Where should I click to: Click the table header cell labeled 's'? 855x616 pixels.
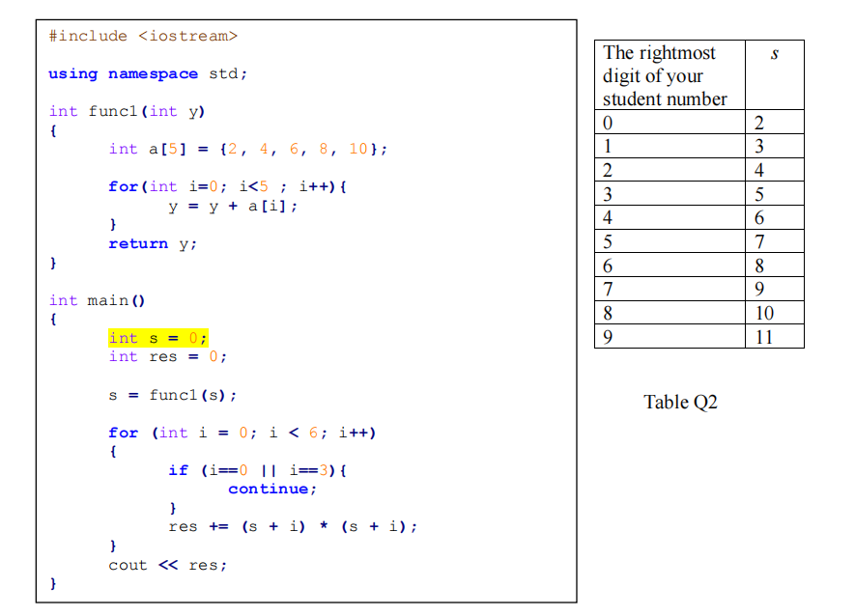[x=775, y=53]
